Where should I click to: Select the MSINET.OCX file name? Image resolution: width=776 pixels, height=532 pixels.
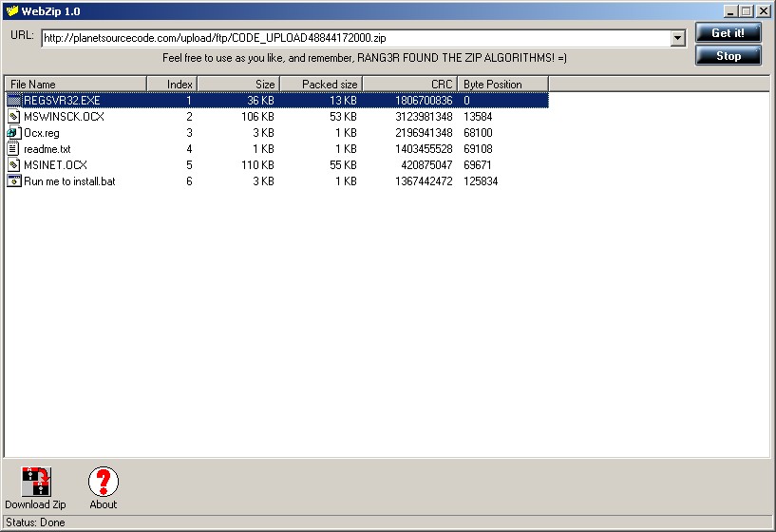pos(55,165)
